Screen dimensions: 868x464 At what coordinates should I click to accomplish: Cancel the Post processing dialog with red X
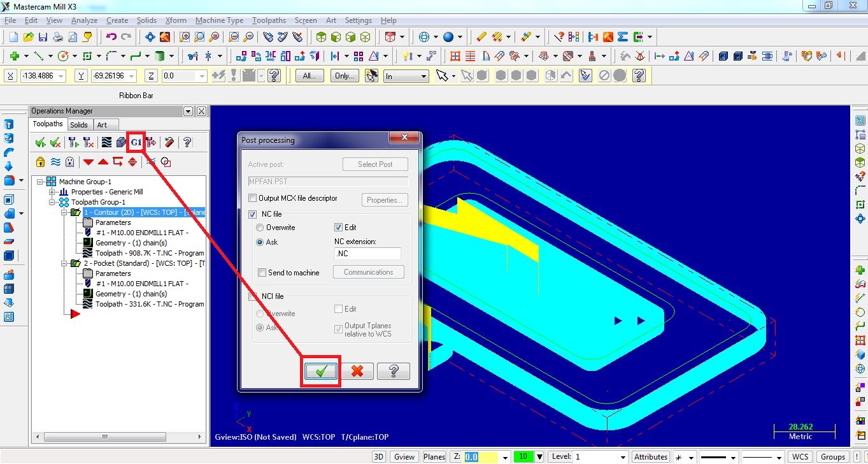357,371
